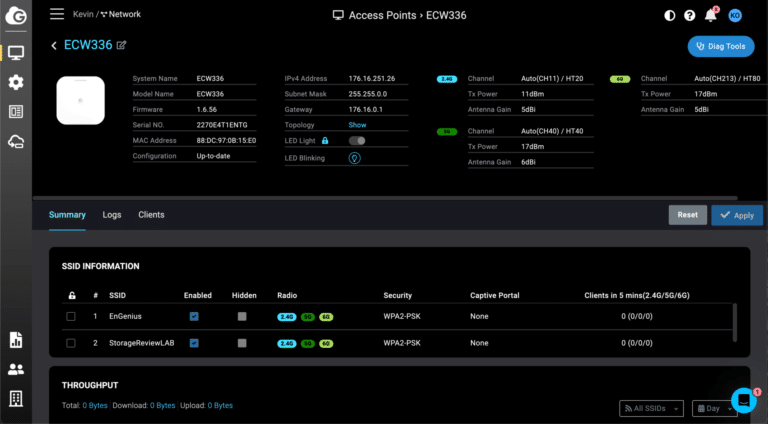Click the 6G radio badge near Channel
The image size is (768, 424).
620,79
